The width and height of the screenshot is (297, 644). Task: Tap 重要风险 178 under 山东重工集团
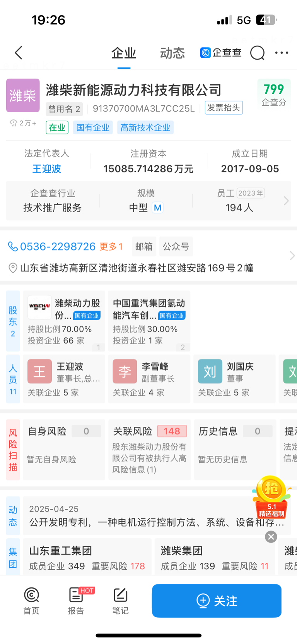118,566
